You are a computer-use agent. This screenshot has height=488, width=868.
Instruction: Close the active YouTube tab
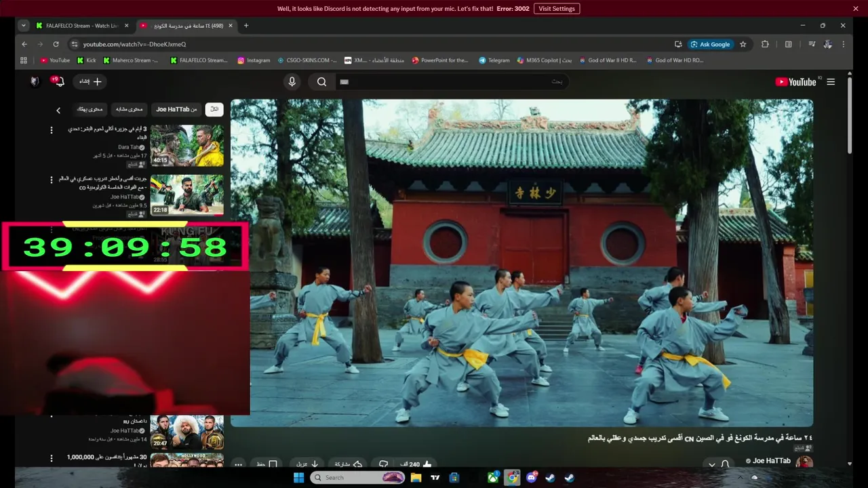point(231,26)
